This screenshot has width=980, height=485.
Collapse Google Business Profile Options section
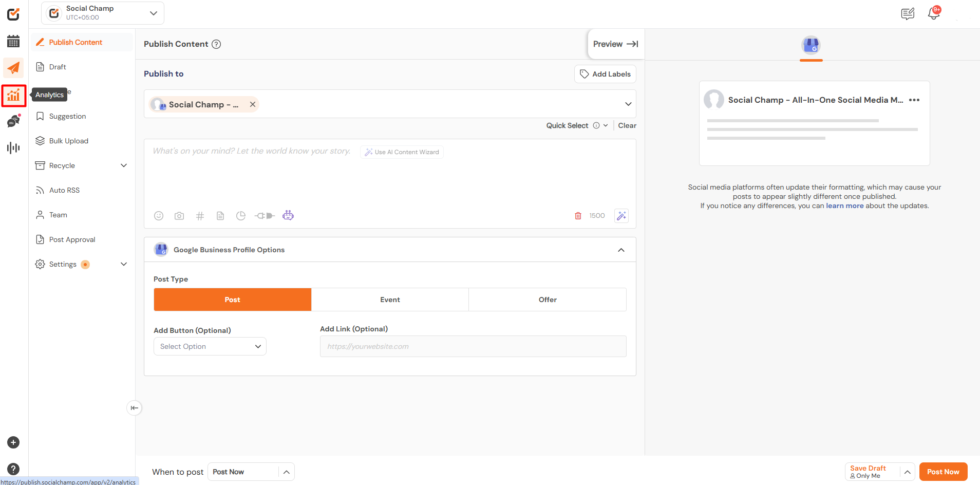coord(621,250)
